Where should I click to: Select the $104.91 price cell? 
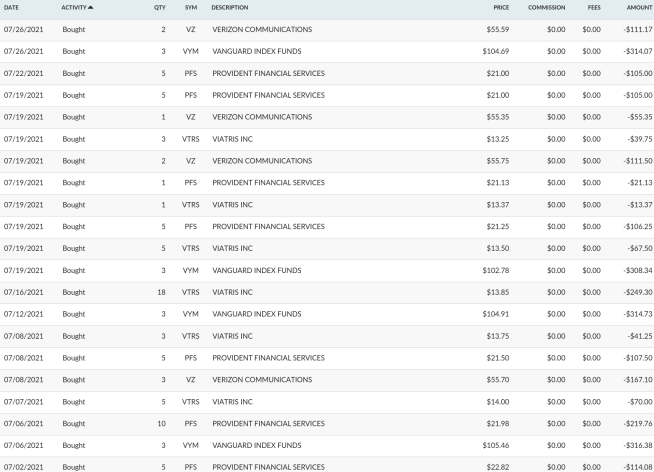coord(496,314)
